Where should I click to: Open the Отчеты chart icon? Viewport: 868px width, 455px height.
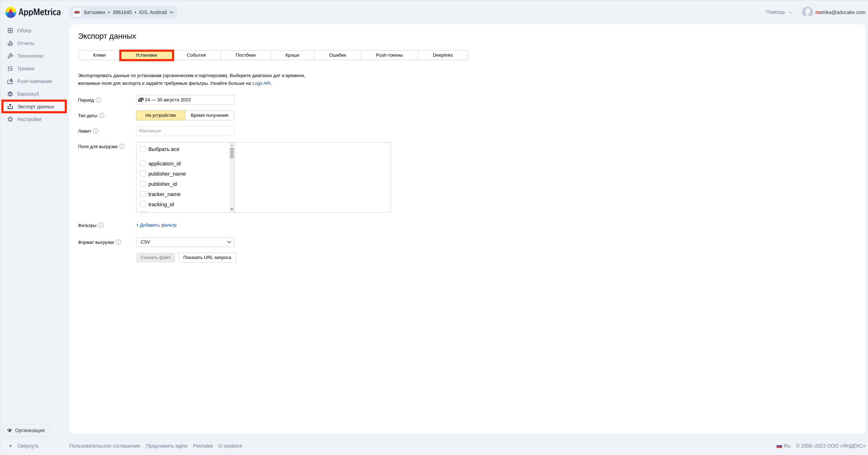coord(10,43)
